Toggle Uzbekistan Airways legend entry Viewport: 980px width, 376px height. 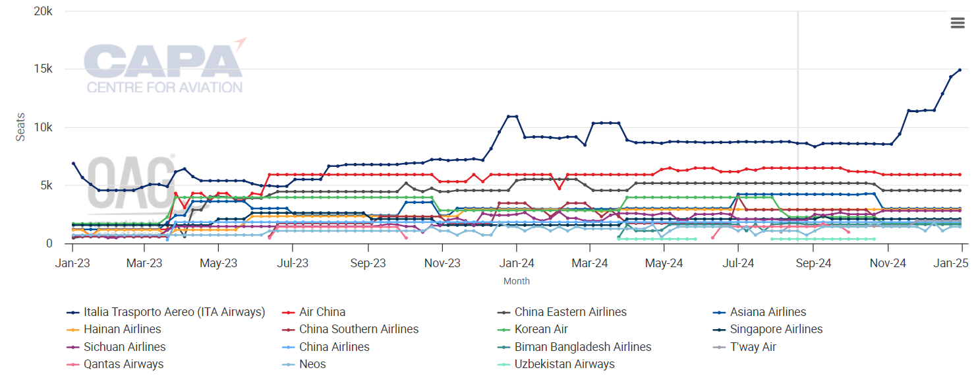(x=564, y=364)
